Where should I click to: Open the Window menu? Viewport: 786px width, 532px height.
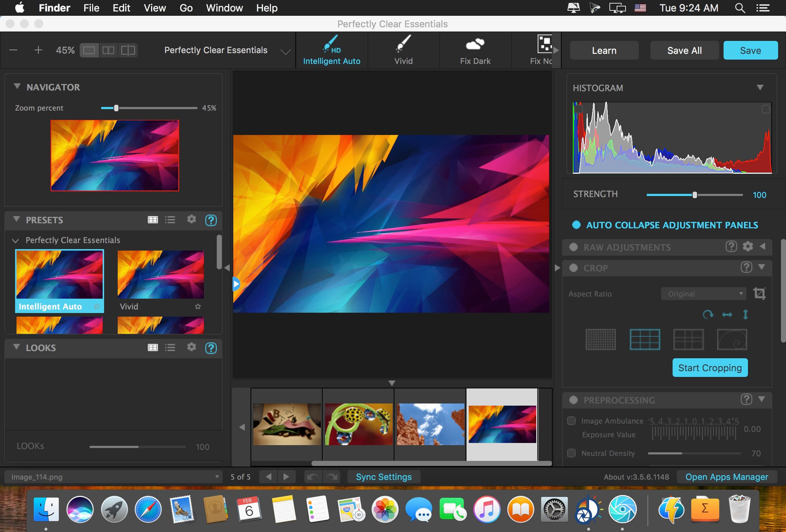tap(224, 8)
